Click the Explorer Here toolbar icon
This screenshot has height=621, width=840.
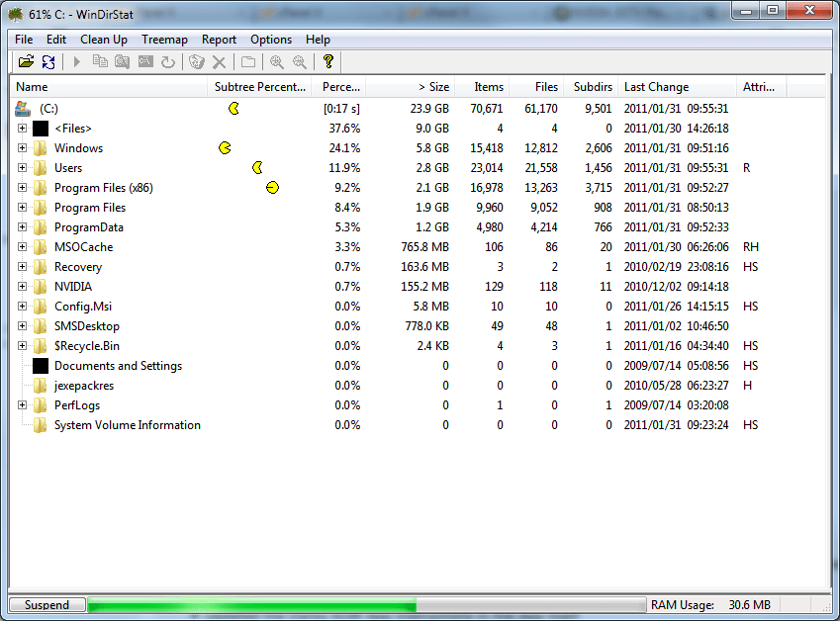click(x=122, y=62)
